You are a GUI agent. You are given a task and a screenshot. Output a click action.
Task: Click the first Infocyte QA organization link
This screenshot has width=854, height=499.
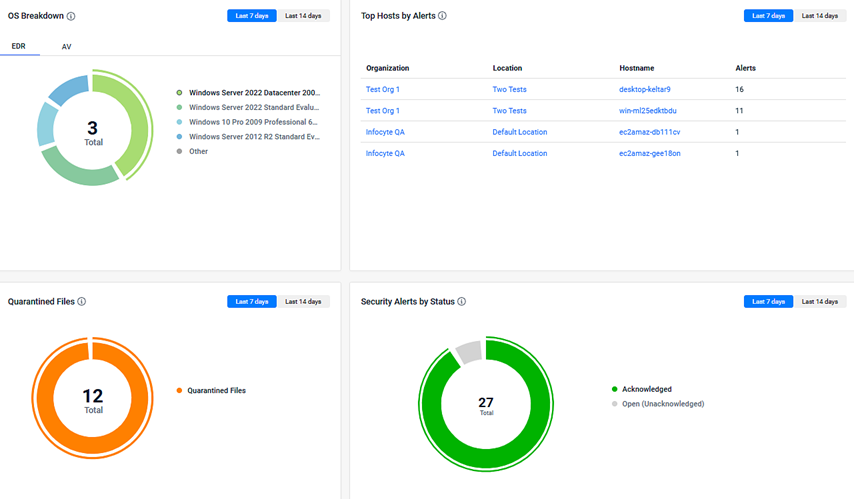(x=385, y=132)
